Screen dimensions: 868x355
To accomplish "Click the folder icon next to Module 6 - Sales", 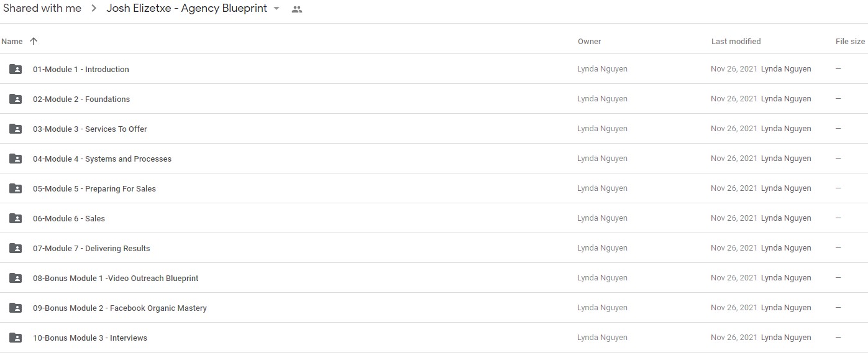I will (16, 218).
